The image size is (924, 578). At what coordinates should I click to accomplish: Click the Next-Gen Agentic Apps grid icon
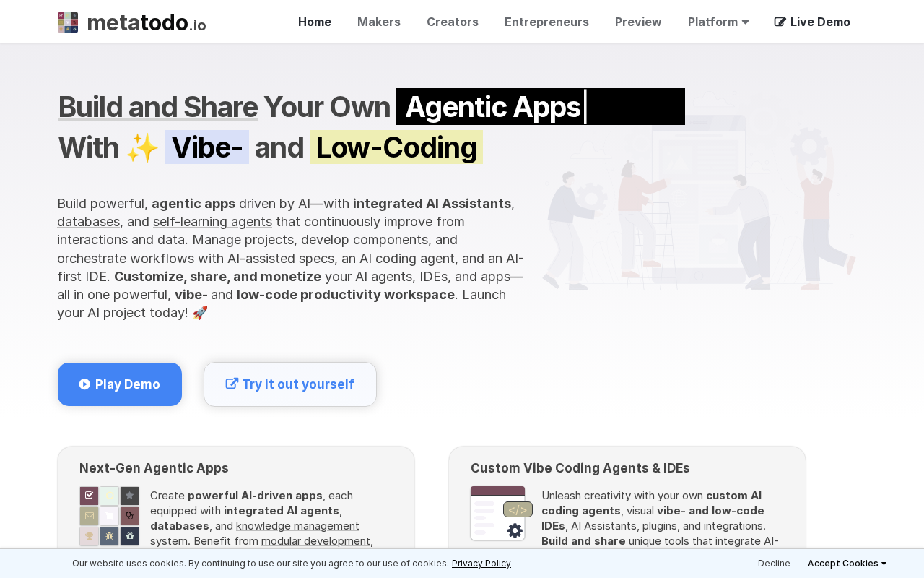click(109, 516)
